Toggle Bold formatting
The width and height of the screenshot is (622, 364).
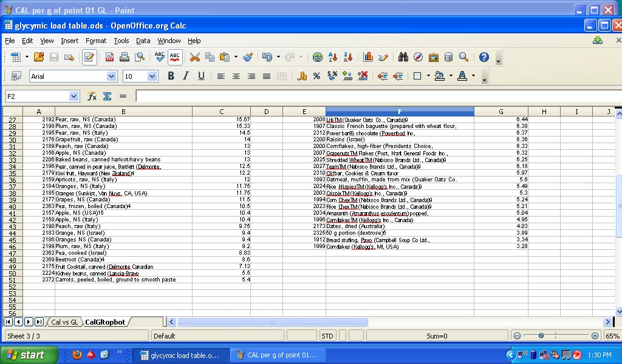coord(171,76)
